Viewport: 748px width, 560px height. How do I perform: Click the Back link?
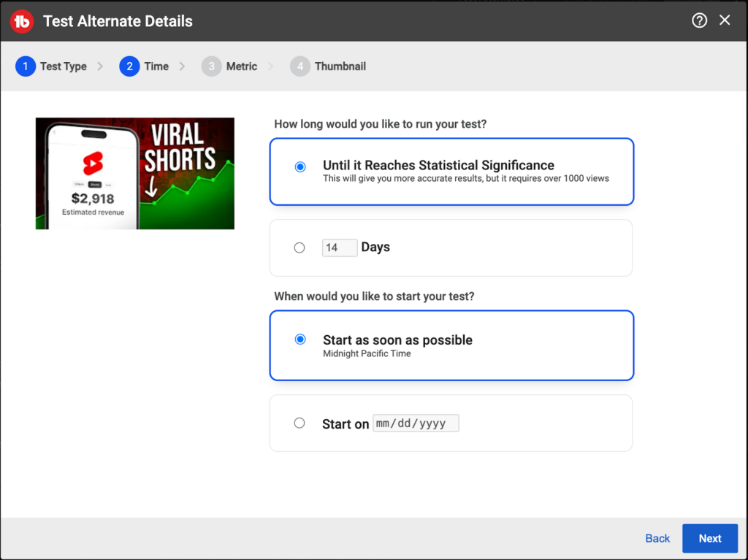[x=657, y=538]
